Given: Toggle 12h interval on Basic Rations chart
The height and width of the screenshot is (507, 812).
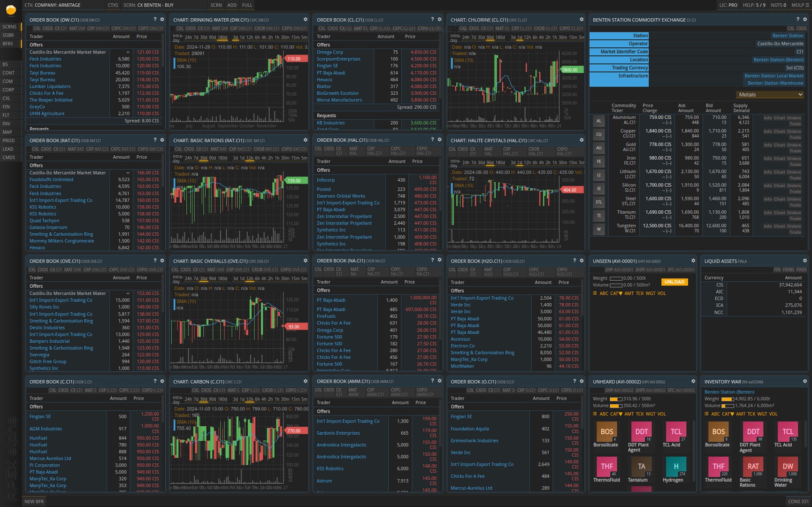Looking at the screenshot, I should pos(250,158).
